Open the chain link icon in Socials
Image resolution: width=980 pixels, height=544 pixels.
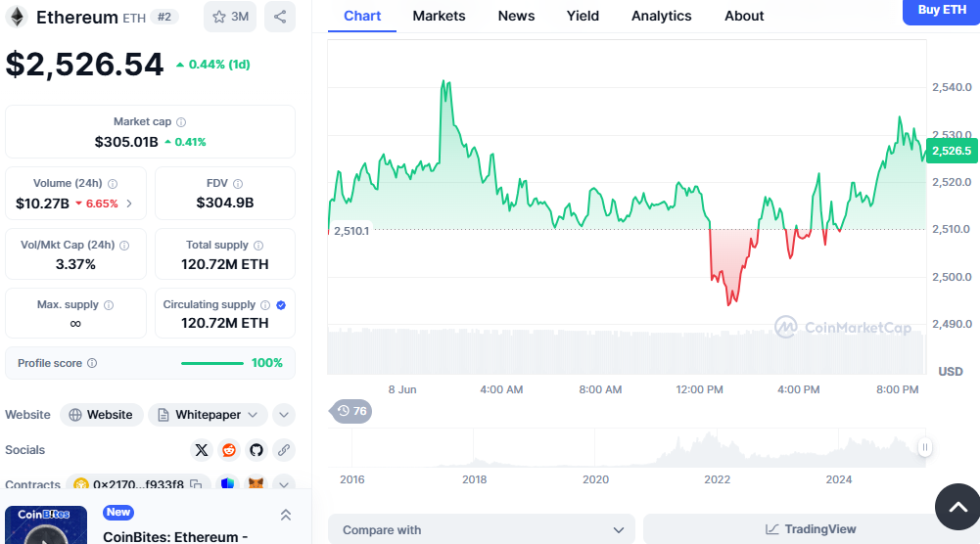pos(284,450)
